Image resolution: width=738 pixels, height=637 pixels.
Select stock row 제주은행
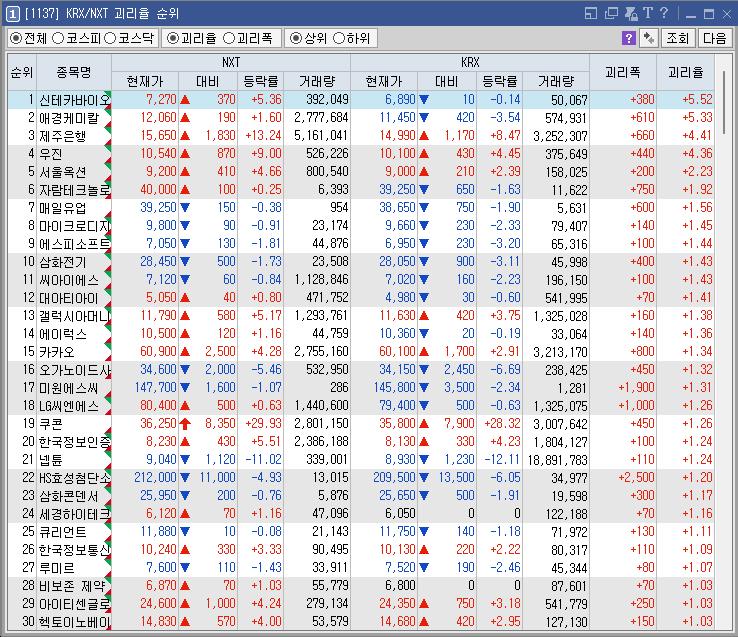361,136
